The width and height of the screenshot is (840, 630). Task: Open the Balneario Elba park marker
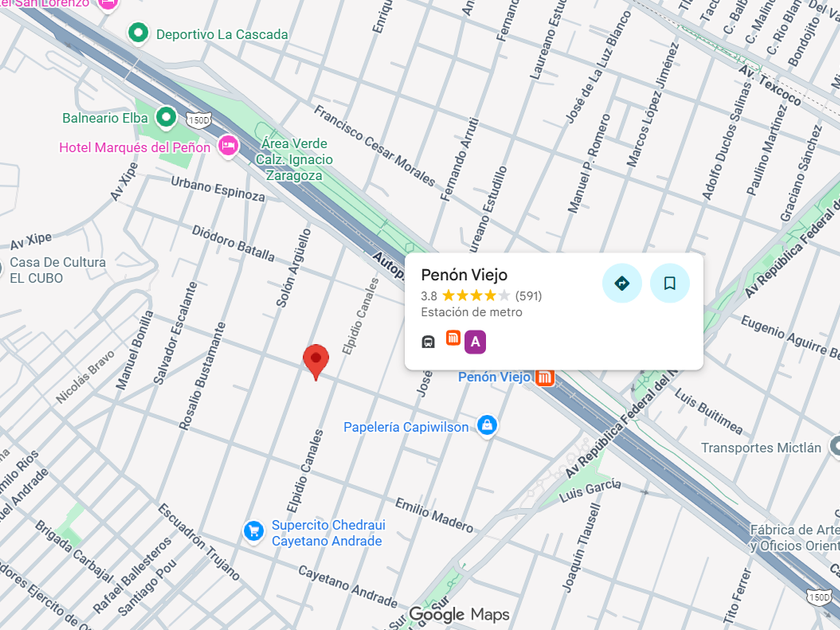click(x=166, y=117)
